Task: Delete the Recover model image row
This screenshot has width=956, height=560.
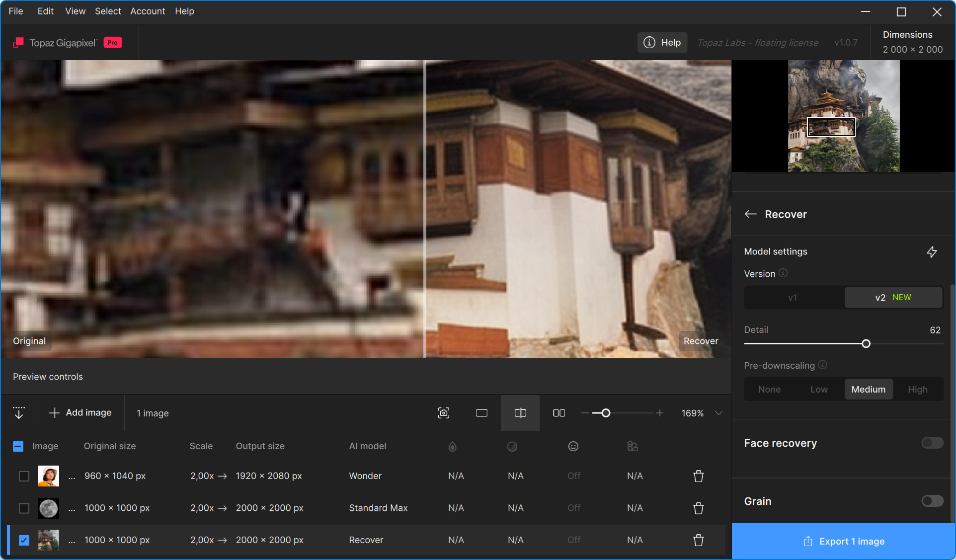Action: tap(698, 540)
